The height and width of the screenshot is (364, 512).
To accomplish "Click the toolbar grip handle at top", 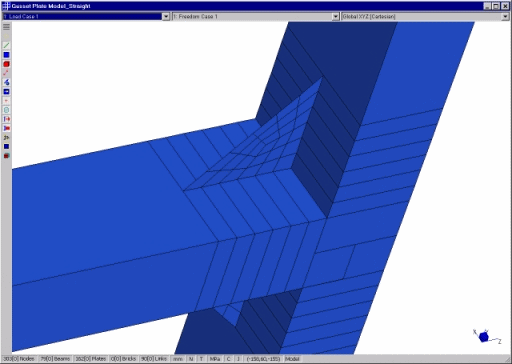I will coord(6,27).
